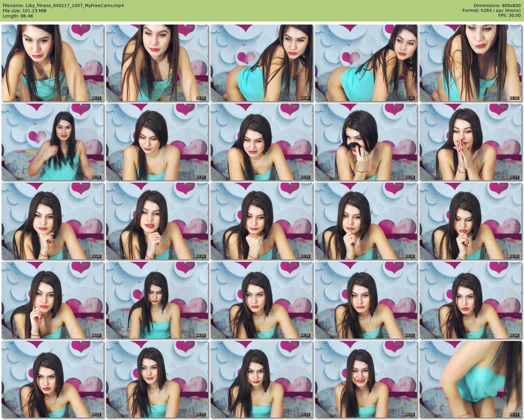Pick the thumbnail at timestamp 01:16
This screenshot has width=524, height=420.
click(471, 63)
